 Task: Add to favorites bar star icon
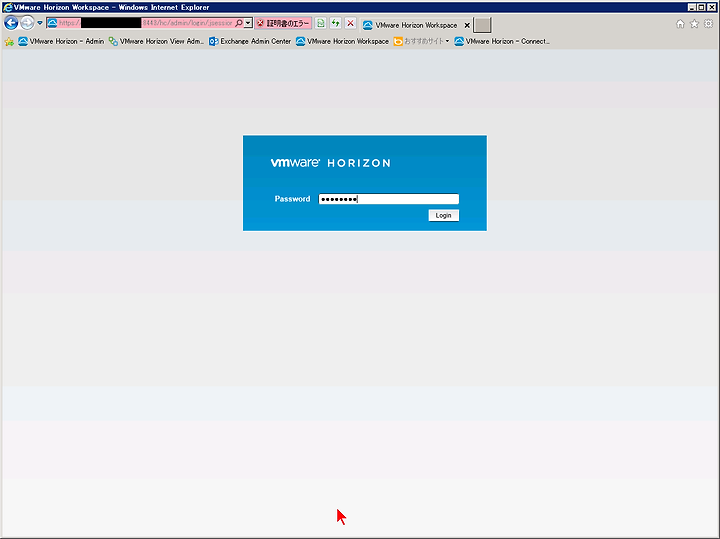9,42
